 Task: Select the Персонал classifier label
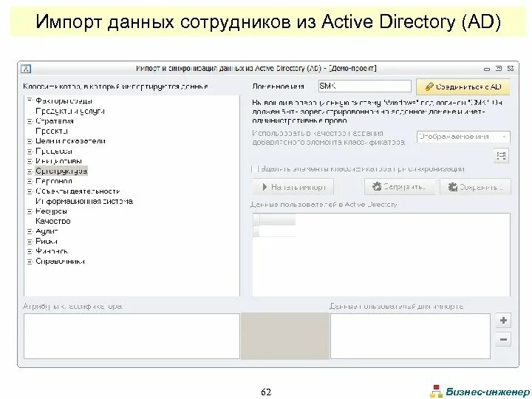(x=54, y=181)
